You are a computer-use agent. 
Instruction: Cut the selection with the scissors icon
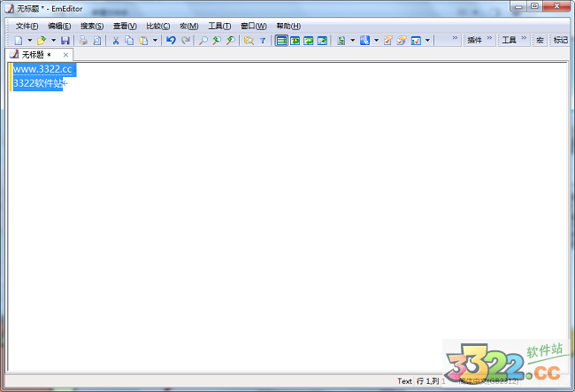coord(116,41)
